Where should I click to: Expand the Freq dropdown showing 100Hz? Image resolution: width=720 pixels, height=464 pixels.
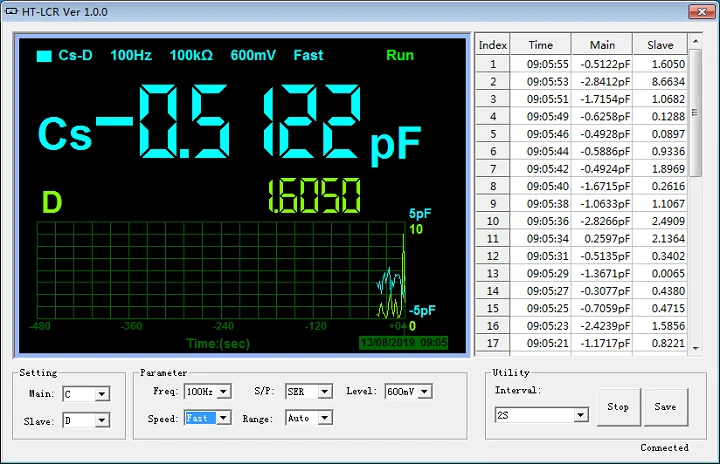(x=223, y=391)
